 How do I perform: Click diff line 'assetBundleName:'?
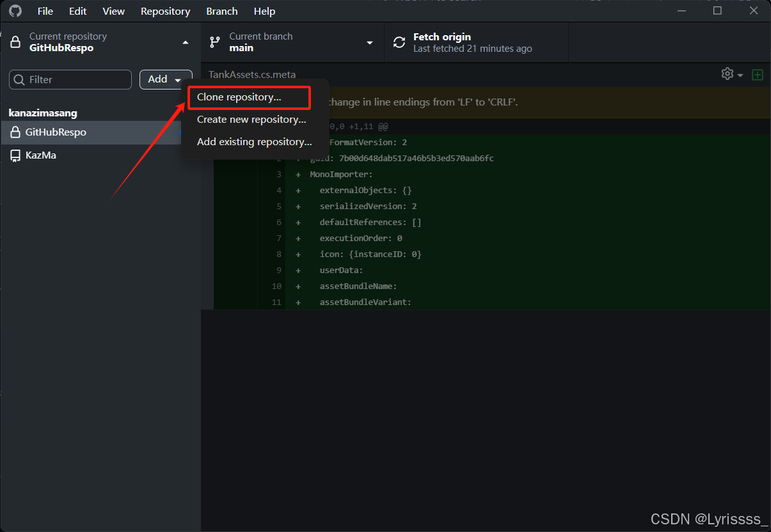pyautogui.click(x=358, y=286)
